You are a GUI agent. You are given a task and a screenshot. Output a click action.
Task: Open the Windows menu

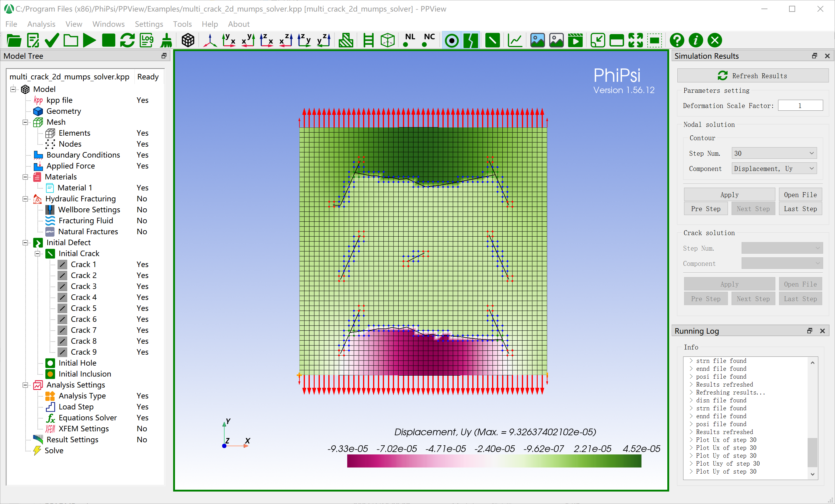click(x=108, y=24)
